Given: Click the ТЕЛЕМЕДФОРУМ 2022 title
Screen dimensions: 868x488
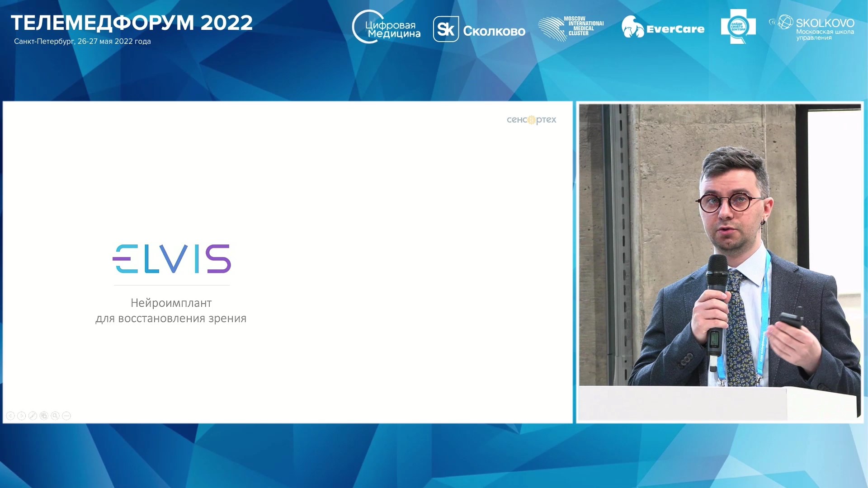Looking at the screenshot, I should [x=132, y=23].
